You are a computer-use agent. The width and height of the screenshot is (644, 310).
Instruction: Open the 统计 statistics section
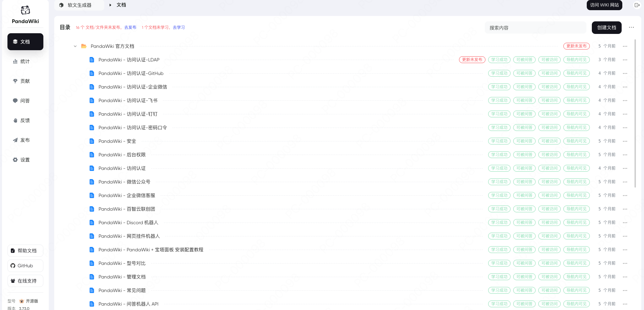point(25,61)
